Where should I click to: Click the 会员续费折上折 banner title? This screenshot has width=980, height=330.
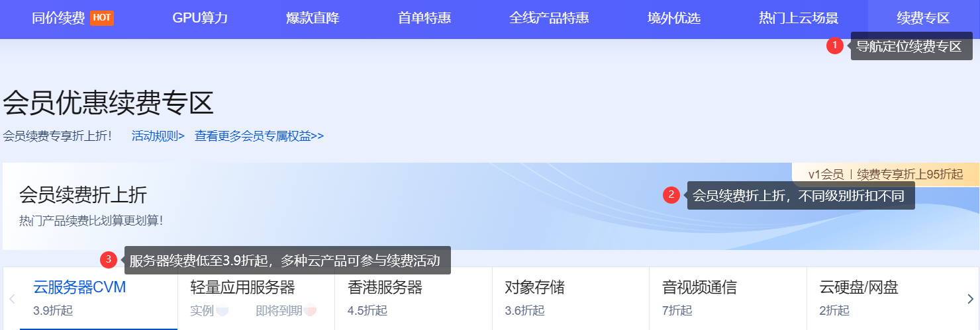tap(83, 194)
